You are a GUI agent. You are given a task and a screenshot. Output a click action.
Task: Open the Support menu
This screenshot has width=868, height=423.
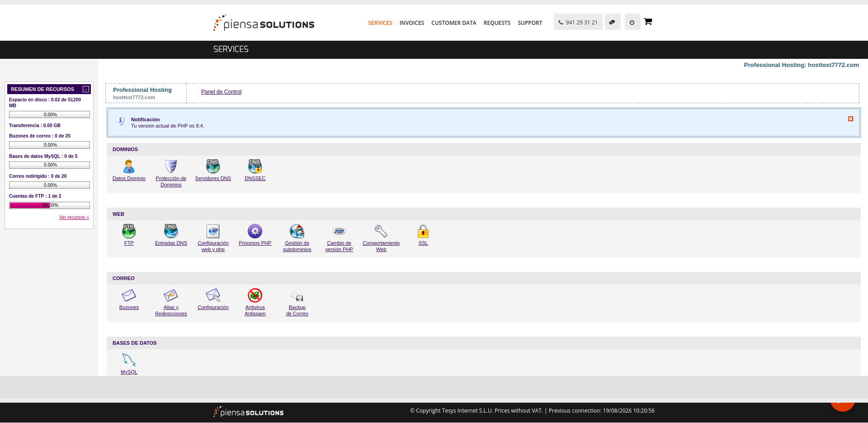tap(530, 23)
